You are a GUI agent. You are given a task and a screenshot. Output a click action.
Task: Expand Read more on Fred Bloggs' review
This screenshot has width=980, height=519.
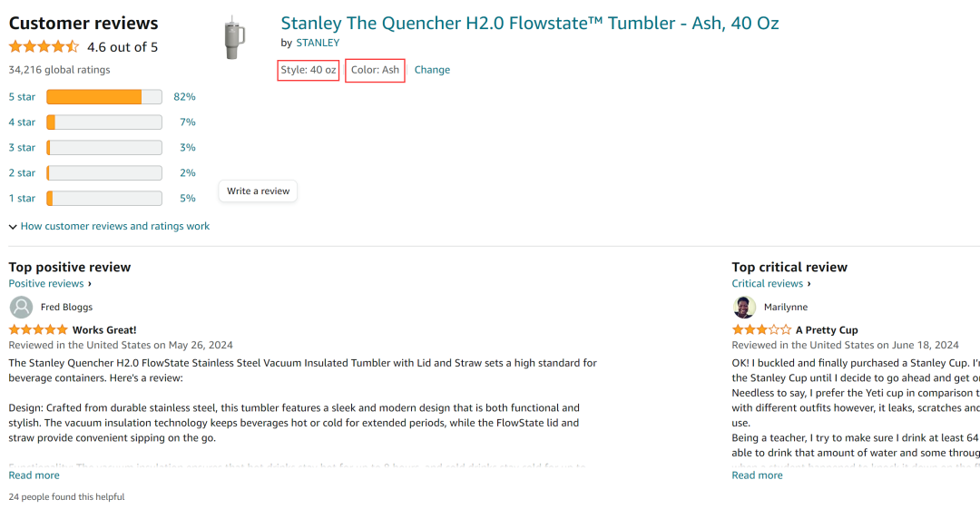pyautogui.click(x=34, y=475)
